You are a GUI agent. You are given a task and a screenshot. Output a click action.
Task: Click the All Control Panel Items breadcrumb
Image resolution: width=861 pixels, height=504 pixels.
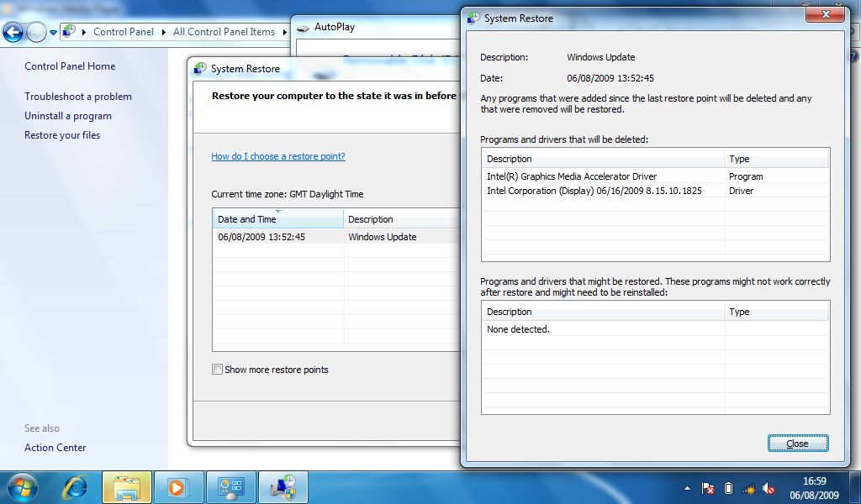point(224,32)
